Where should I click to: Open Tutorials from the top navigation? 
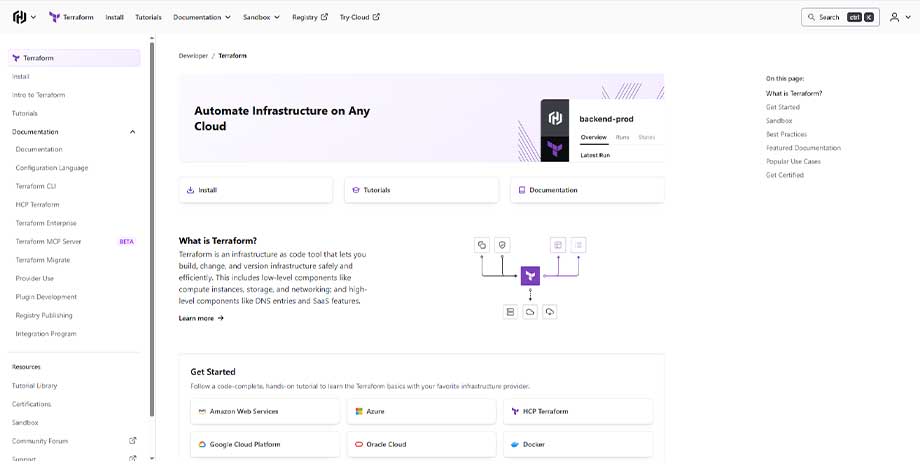point(148,18)
